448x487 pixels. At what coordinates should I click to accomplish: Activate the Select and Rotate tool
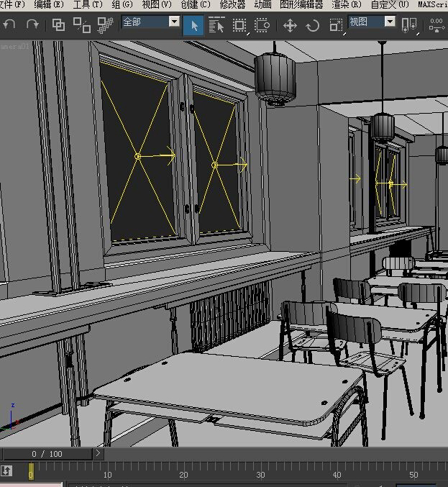pyautogui.click(x=313, y=25)
